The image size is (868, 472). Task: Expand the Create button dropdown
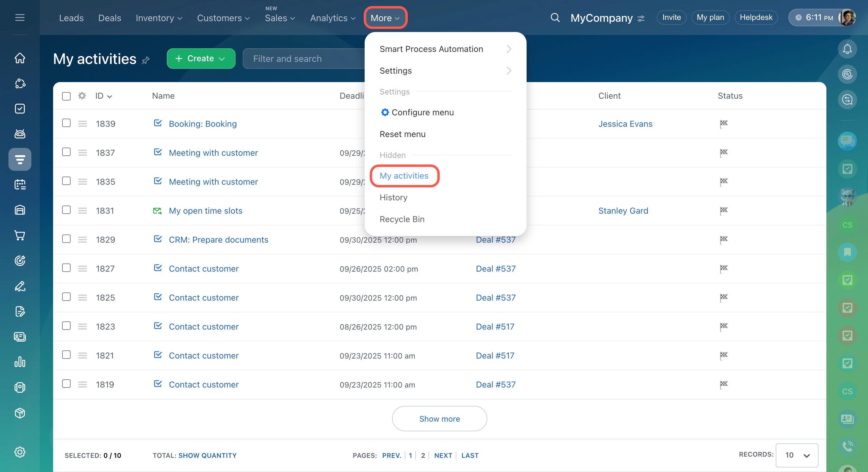point(221,59)
